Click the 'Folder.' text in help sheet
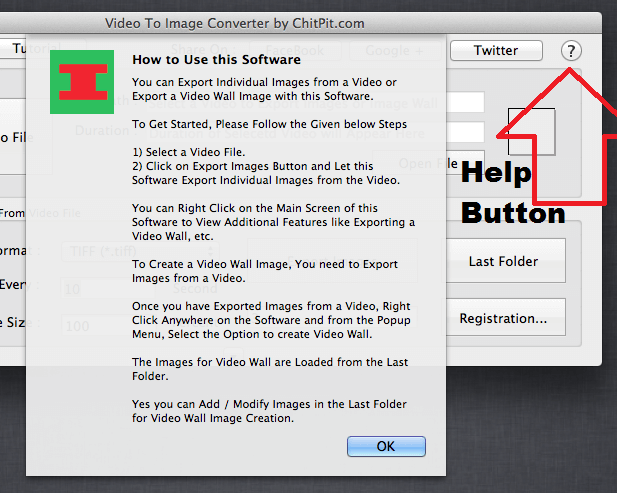The image size is (617, 493). 150,376
